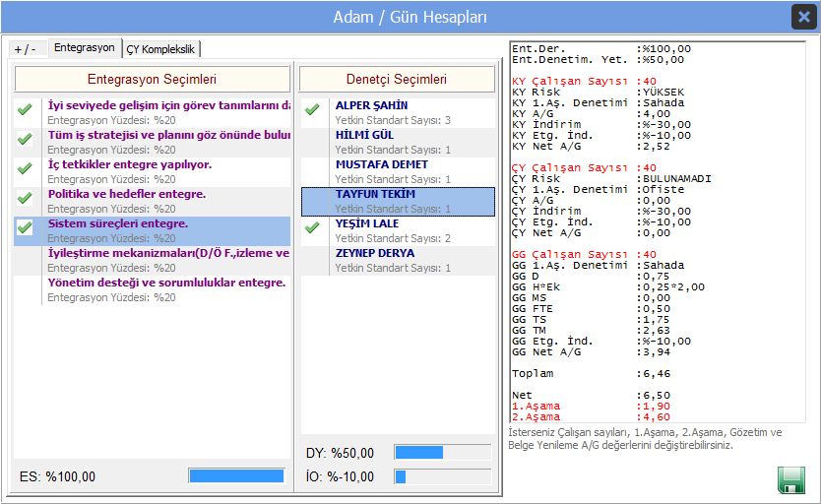The width and height of the screenshot is (821, 504).
Task: Open the + / - tab
Action: tap(26, 49)
